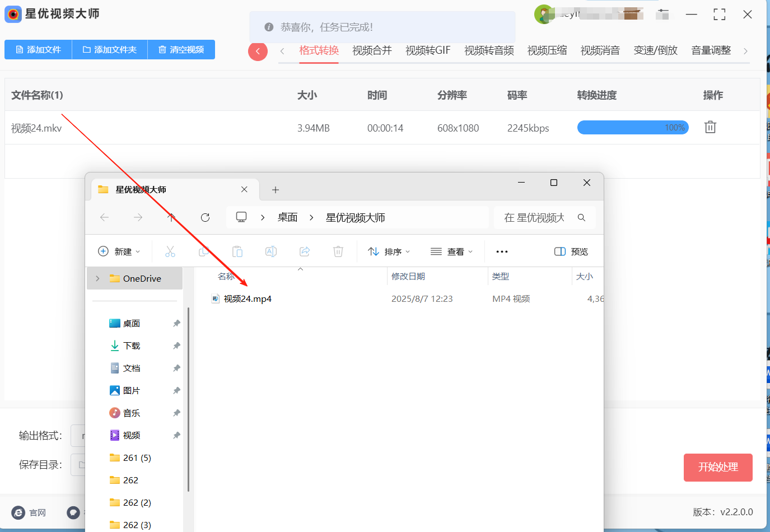Image resolution: width=770 pixels, height=532 pixels.
Task: Close the 星优视频大师 Explorer tab
Action: [244, 189]
